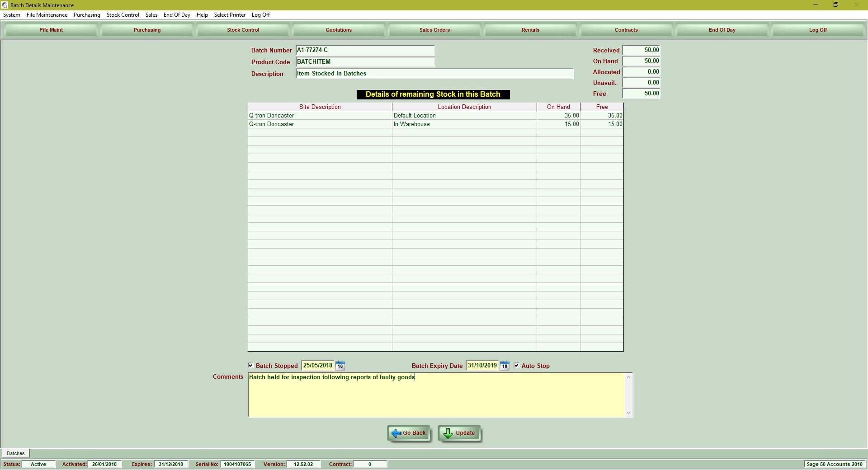Image resolution: width=868 pixels, height=470 pixels.
Task: Click the On Hand quantity field at top right
Action: pyautogui.click(x=641, y=61)
